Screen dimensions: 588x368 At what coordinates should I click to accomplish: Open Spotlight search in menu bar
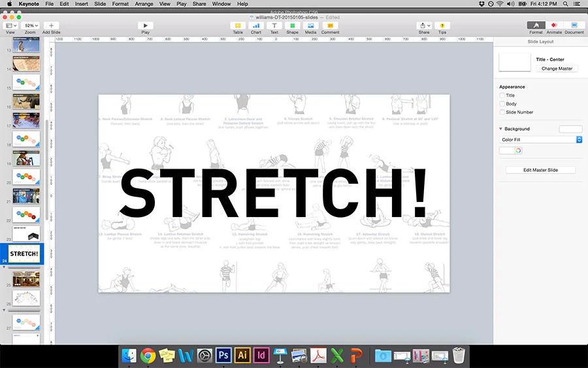pos(566,4)
